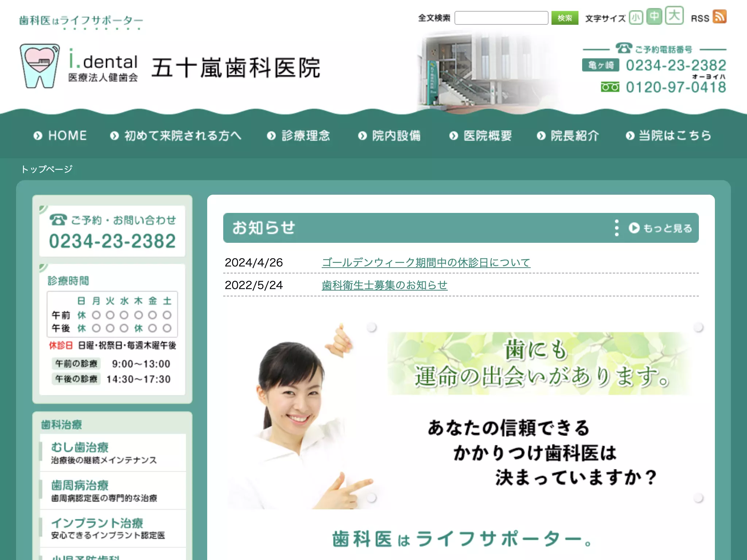This screenshot has width=747, height=560.
Task: Click the free-dial number 0120-97-0418
Action: [676, 87]
